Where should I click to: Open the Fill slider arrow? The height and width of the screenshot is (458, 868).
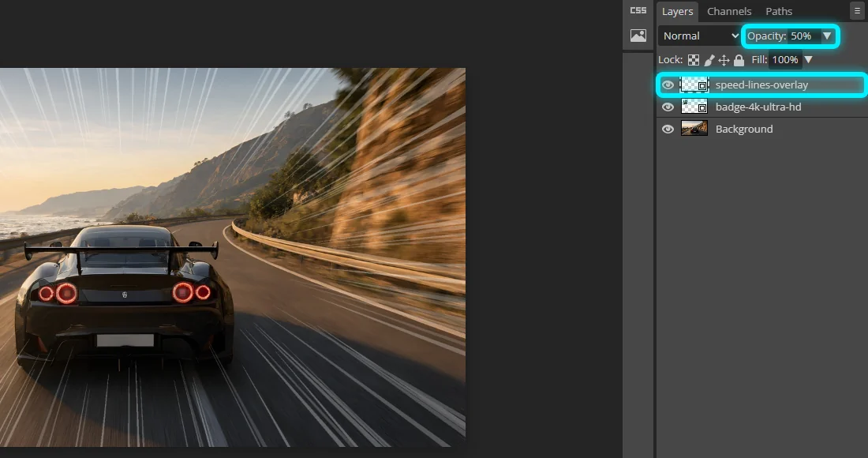point(808,60)
